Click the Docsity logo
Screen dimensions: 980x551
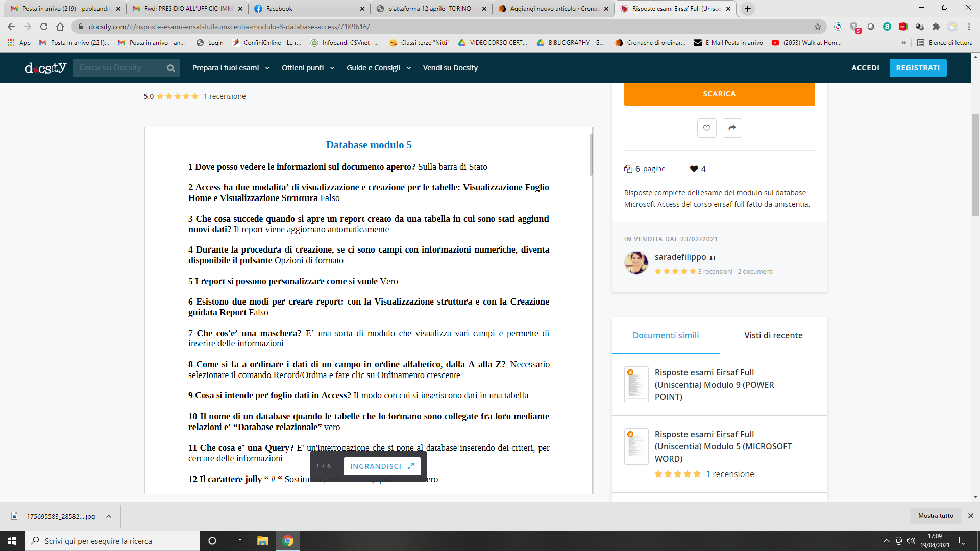[x=45, y=68]
